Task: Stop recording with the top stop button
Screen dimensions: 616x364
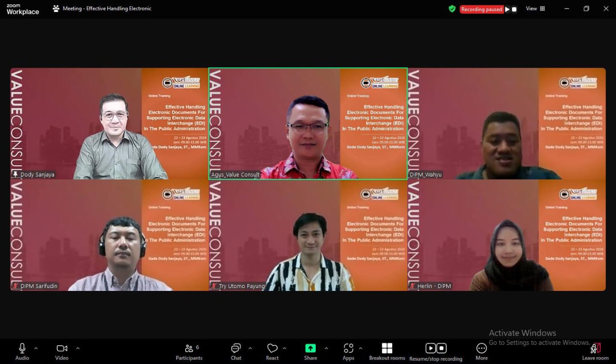Action: pos(514,9)
